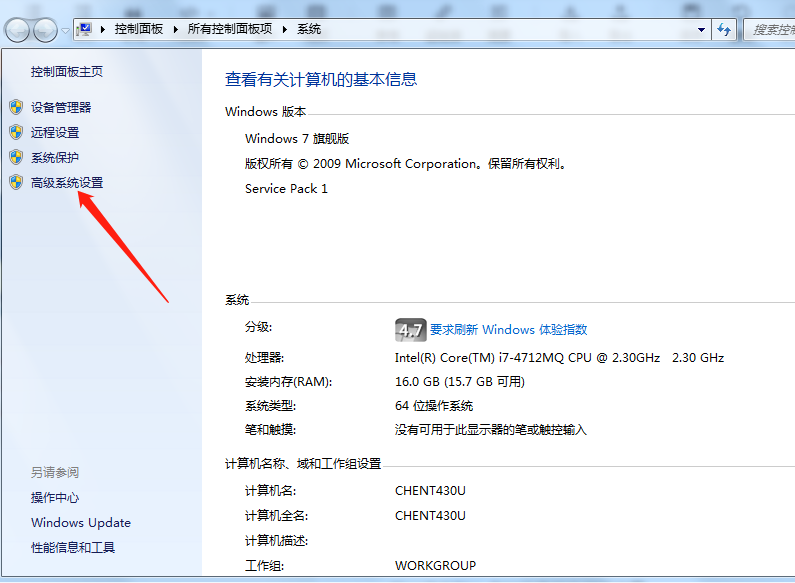The width and height of the screenshot is (795, 583).
Task: Click the WORKGROUP value
Action: coord(436,565)
